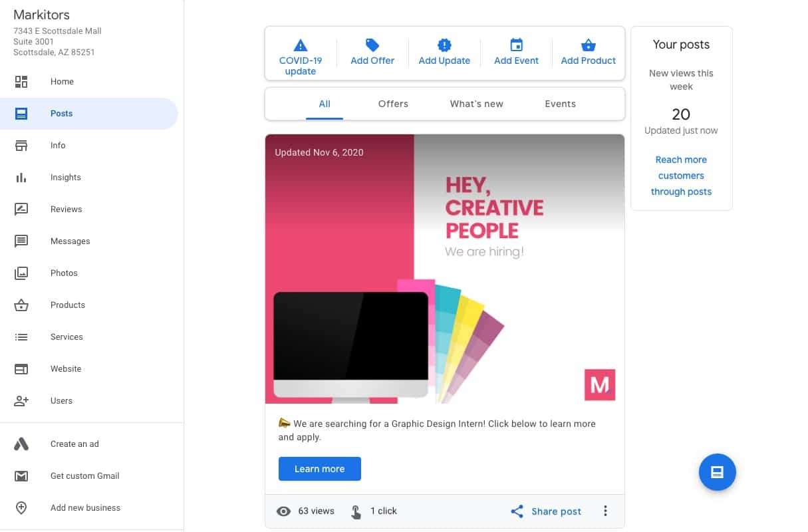Click the share icon on the post
This screenshot has width=808, height=532.
(517, 511)
